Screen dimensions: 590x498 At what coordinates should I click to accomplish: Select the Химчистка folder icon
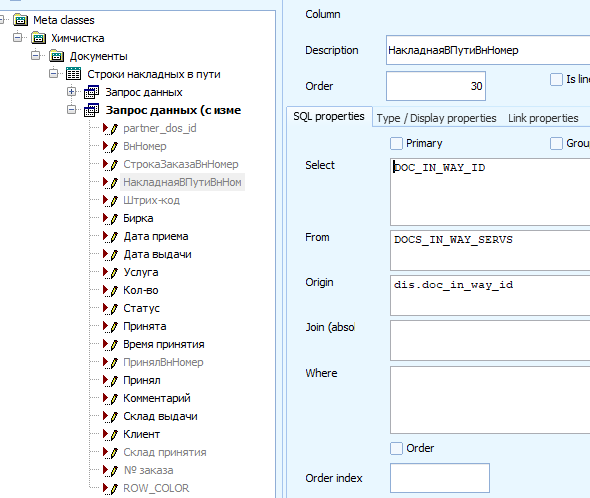click(38, 38)
